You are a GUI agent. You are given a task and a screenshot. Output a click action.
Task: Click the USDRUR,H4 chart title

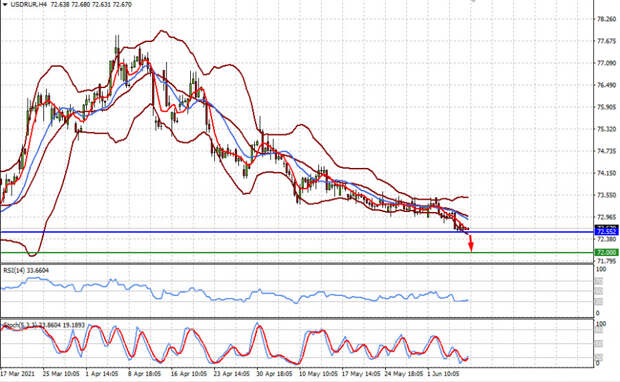[x=28, y=5]
